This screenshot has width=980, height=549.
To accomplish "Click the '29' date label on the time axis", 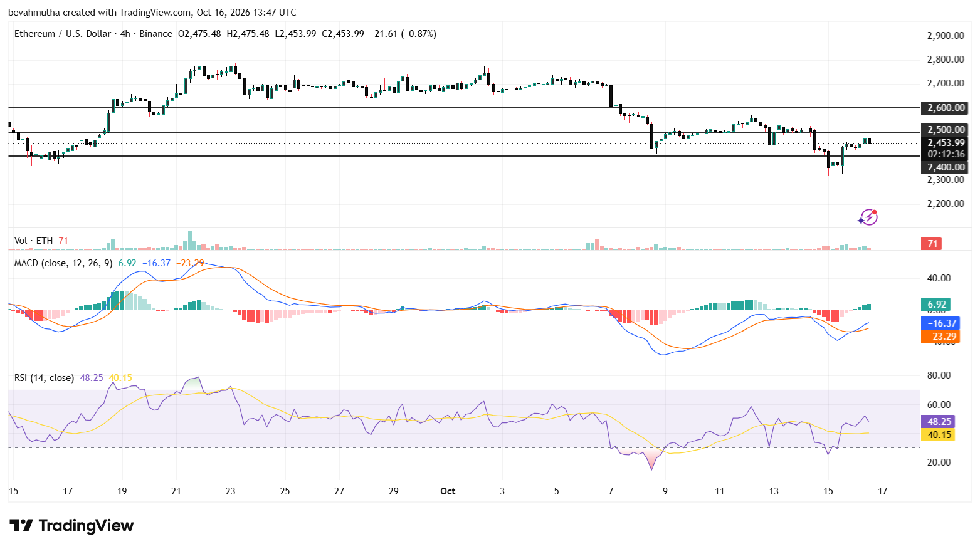I will (x=394, y=491).
